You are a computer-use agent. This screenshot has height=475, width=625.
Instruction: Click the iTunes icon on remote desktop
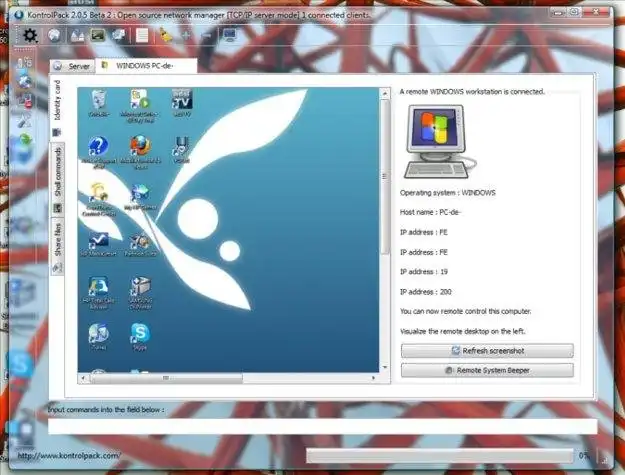[x=98, y=334]
